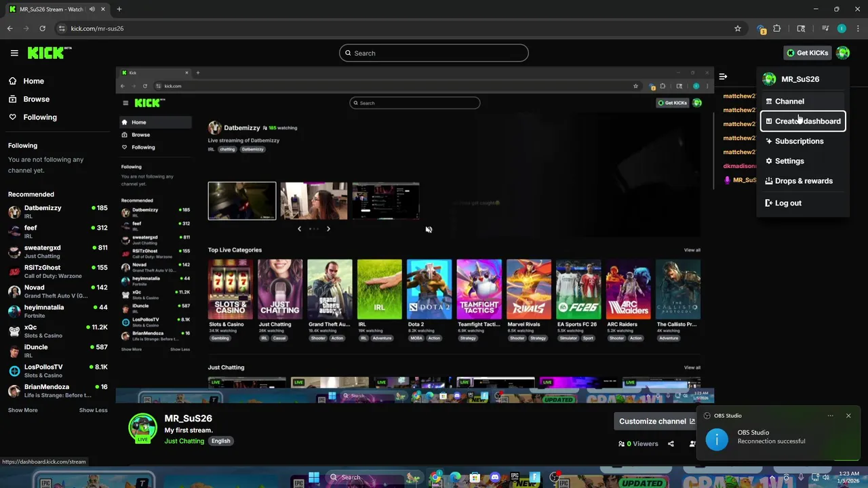Viewport: 868px width, 488px height.
Task: Open Channel from the profile menu
Action: tap(803, 101)
